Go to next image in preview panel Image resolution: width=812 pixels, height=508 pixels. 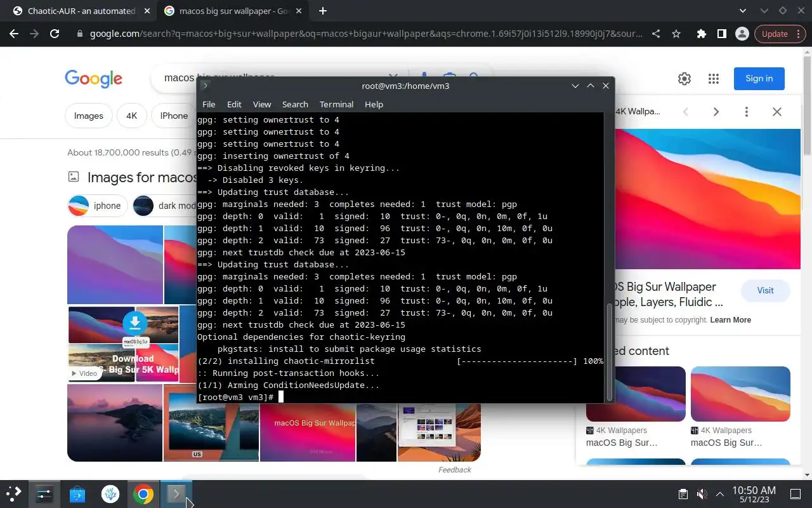pyautogui.click(x=716, y=112)
